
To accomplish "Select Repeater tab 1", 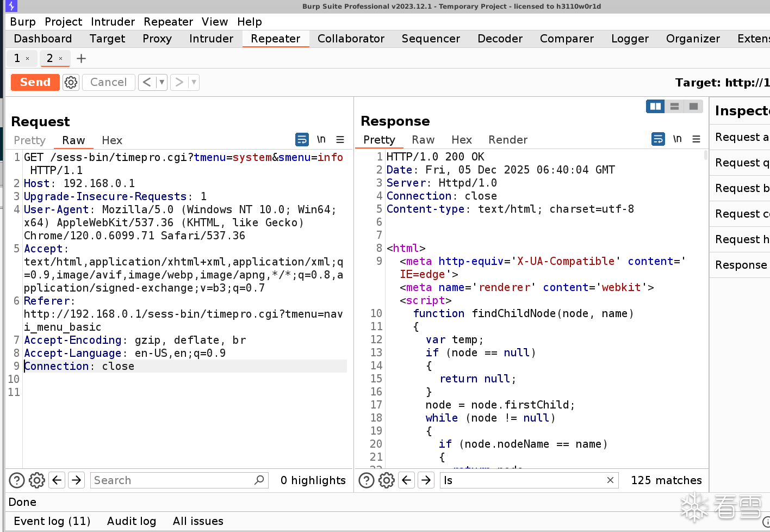I will pyautogui.click(x=17, y=58).
